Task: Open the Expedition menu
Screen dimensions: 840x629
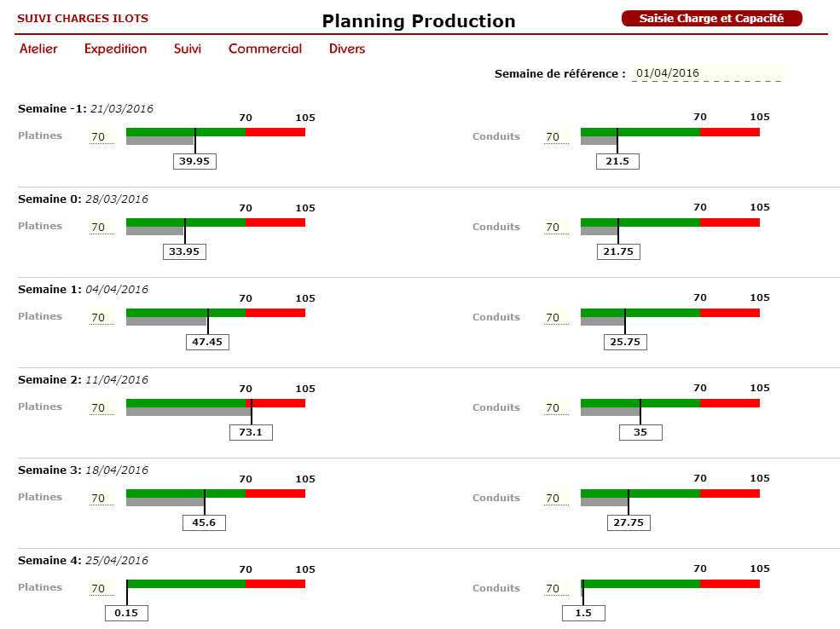Action: (x=115, y=49)
